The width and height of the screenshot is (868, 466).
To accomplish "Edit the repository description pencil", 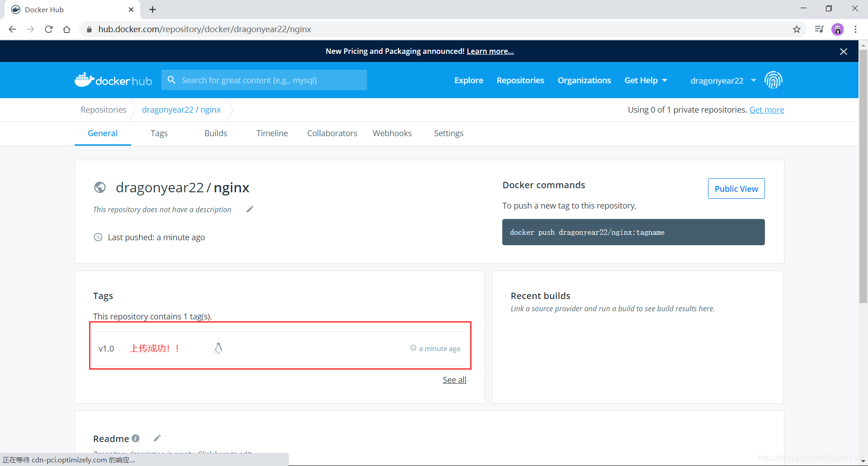I will (250, 209).
